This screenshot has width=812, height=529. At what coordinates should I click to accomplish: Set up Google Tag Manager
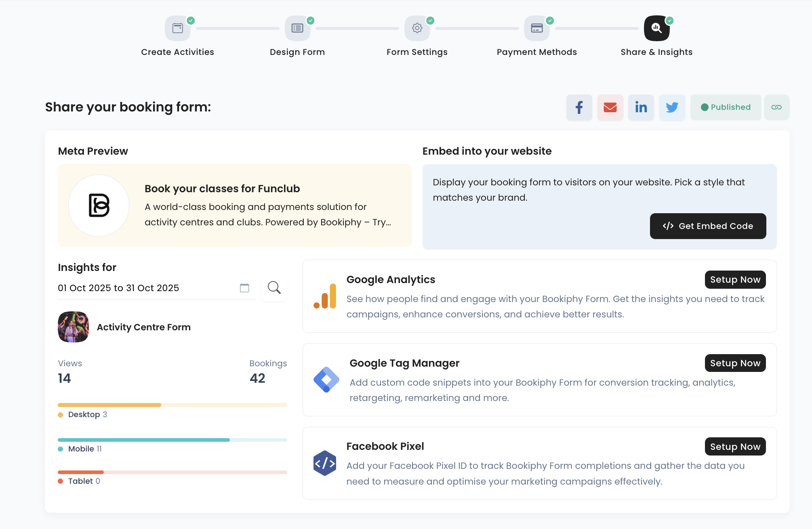tap(735, 363)
